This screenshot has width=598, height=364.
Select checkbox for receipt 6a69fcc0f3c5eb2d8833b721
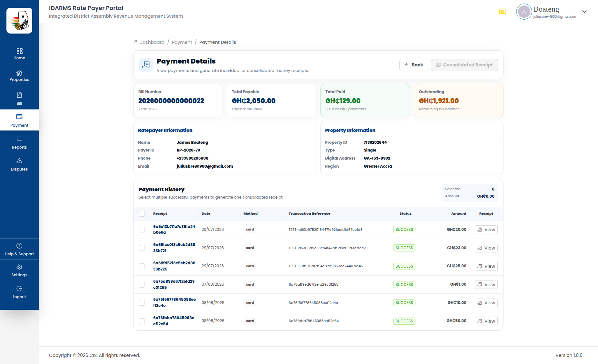[142, 248]
